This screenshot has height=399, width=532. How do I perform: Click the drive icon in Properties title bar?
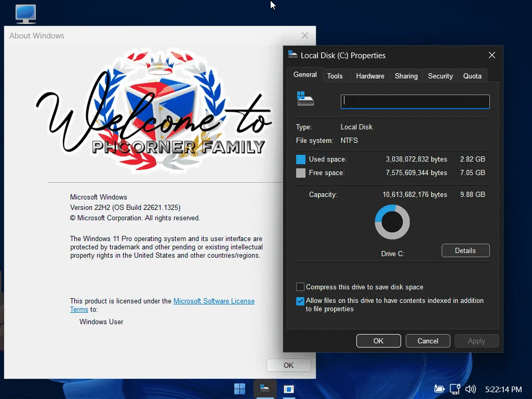tap(292, 55)
